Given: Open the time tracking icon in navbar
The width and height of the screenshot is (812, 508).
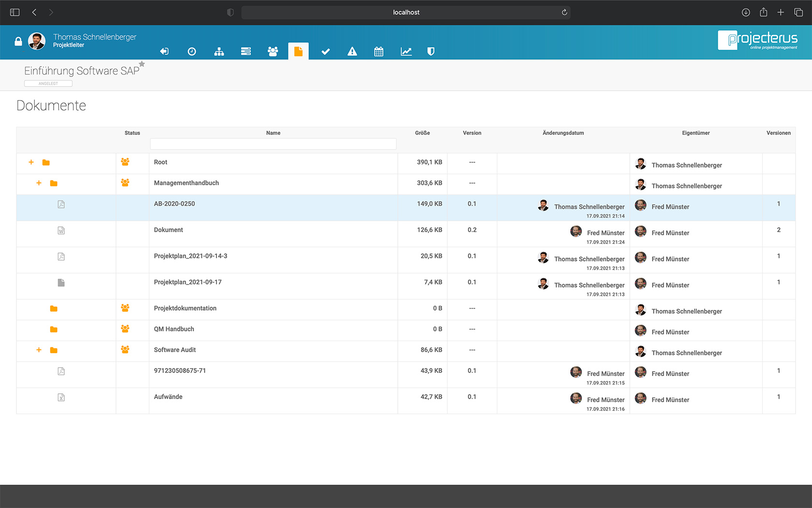Looking at the screenshot, I should (x=192, y=51).
